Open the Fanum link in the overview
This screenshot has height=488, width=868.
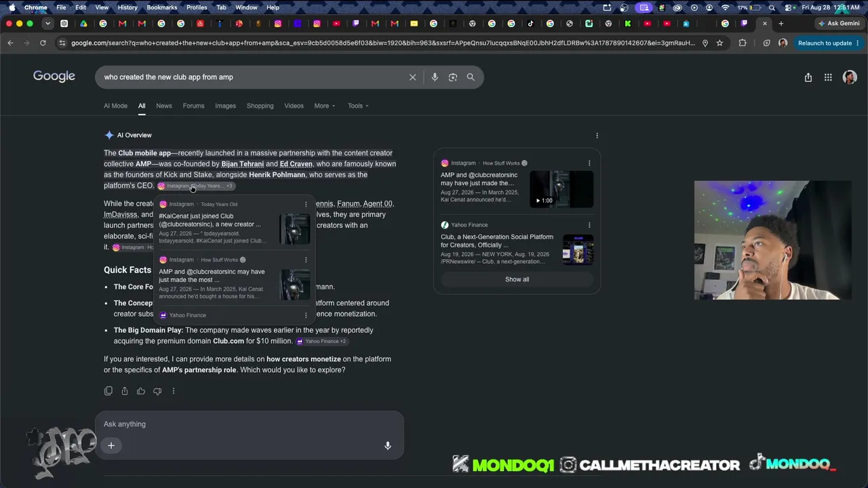click(349, 204)
